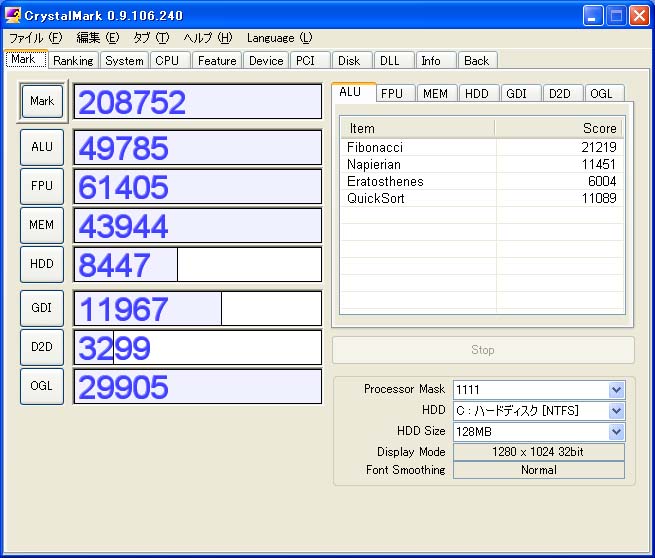
Task: Open the ヘルプ (H) menu
Action: tap(208, 38)
